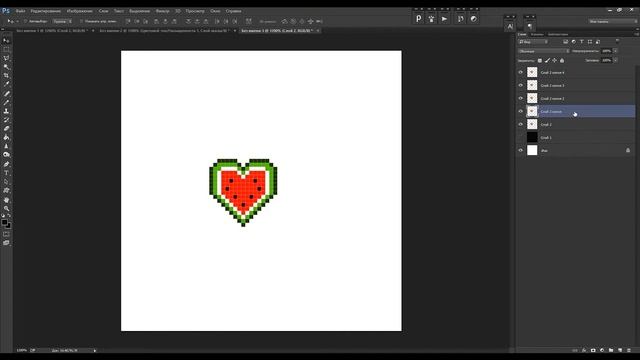
Task: Open status bar document info arrow
Action: point(95,350)
